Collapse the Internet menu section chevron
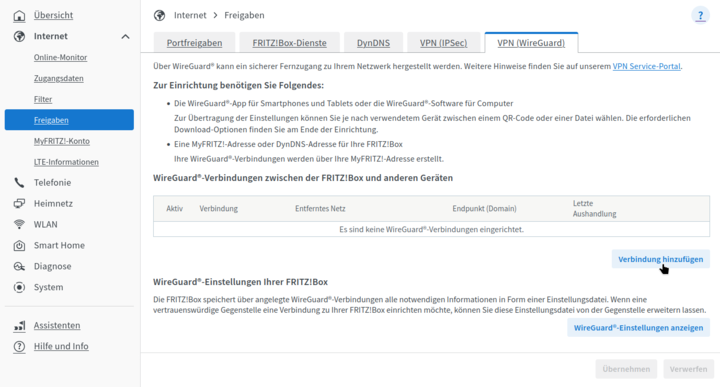720x387 pixels. [x=125, y=37]
